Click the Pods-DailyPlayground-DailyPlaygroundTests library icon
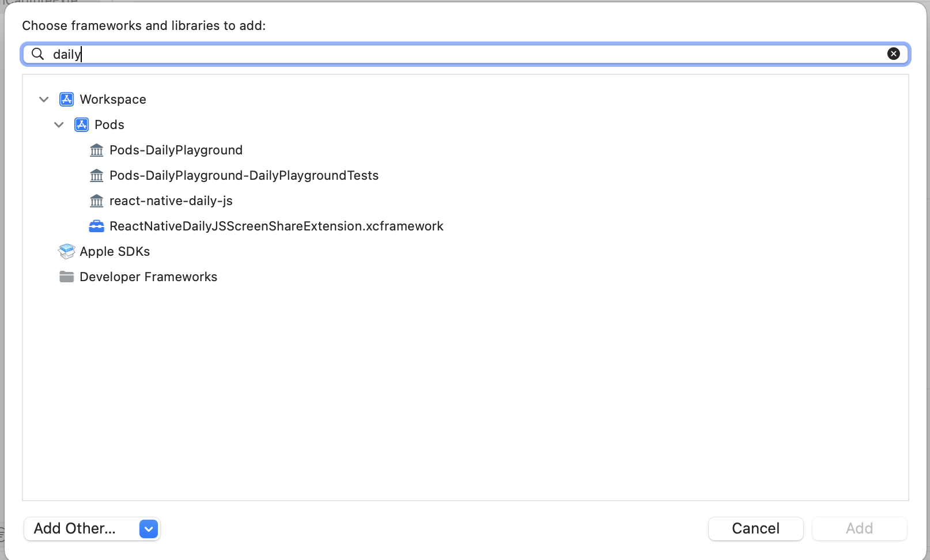Image resolution: width=930 pixels, height=560 pixels. click(97, 176)
